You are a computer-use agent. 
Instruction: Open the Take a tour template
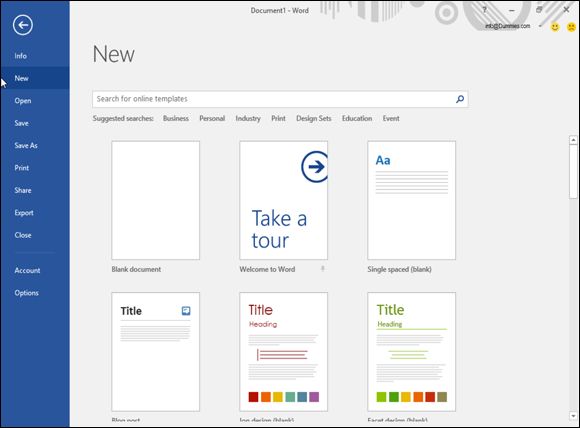click(284, 200)
